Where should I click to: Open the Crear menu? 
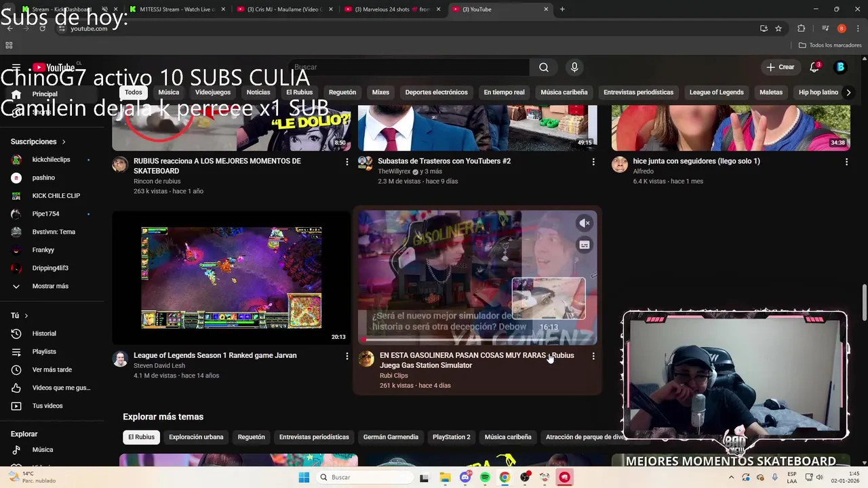(780, 67)
